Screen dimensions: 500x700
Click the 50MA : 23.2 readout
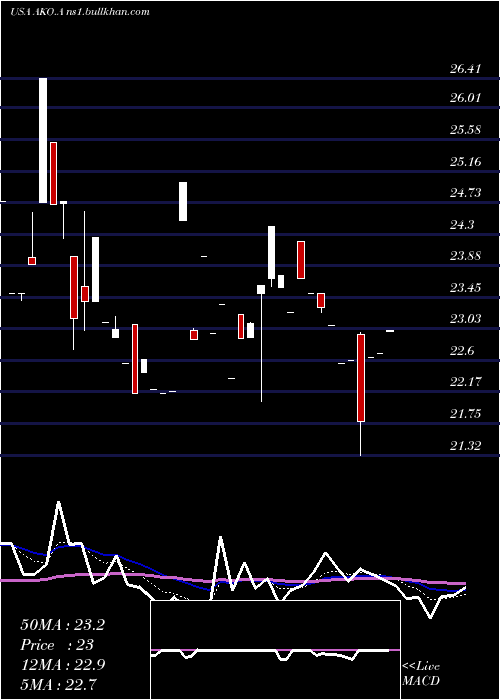(x=62, y=625)
